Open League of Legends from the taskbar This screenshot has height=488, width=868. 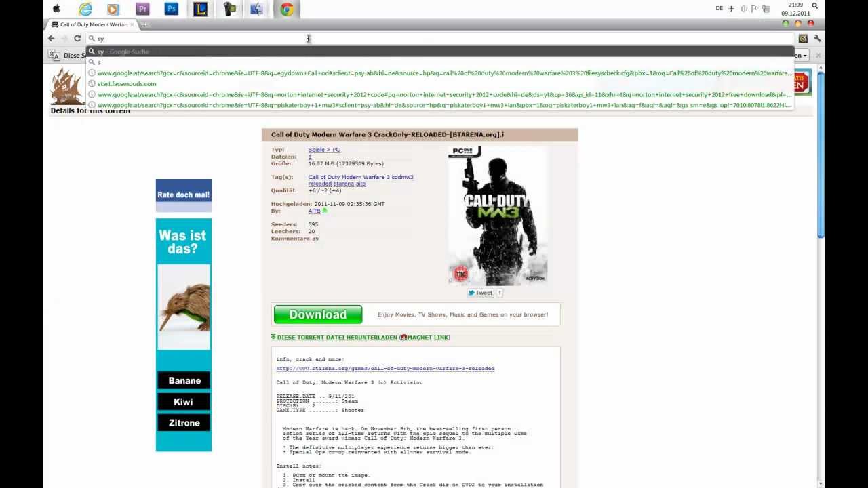pyautogui.click(x=200, y=9)
